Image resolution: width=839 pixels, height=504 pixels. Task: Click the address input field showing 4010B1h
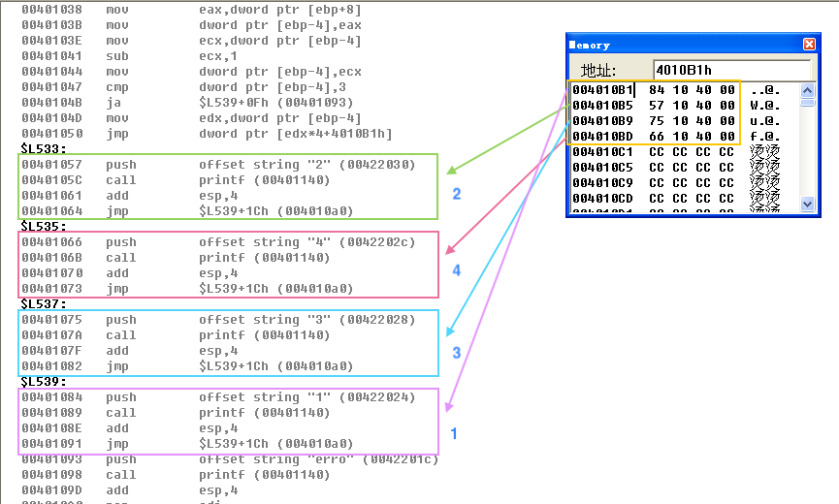(731, 70)
